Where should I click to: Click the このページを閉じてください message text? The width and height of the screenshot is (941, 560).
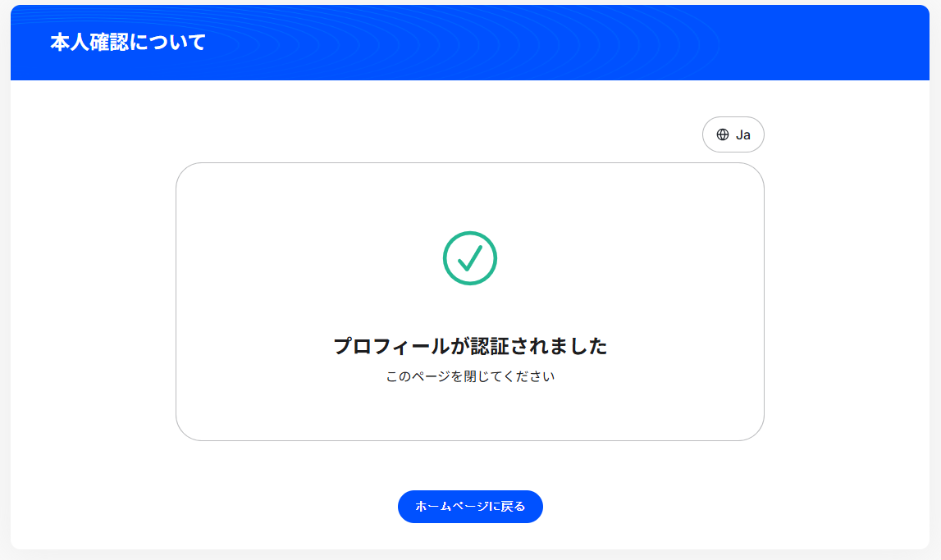[470, 377]
